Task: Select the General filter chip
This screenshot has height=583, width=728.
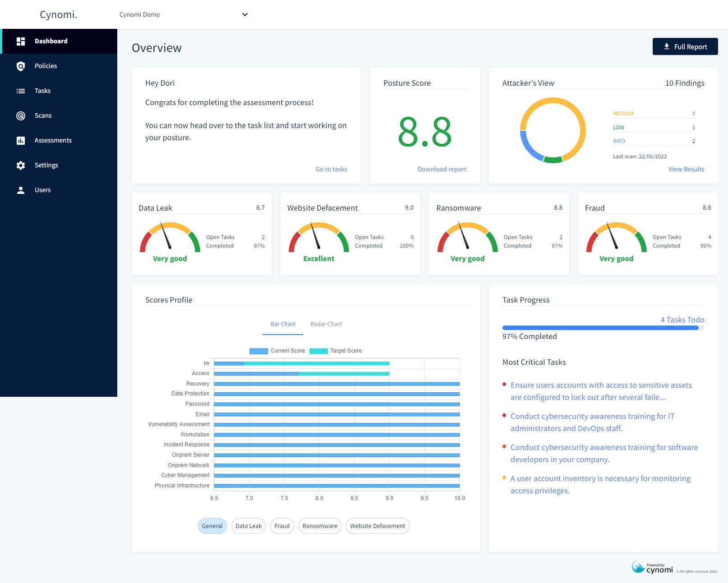Action: pyautogui.click(x=212, y=526)
